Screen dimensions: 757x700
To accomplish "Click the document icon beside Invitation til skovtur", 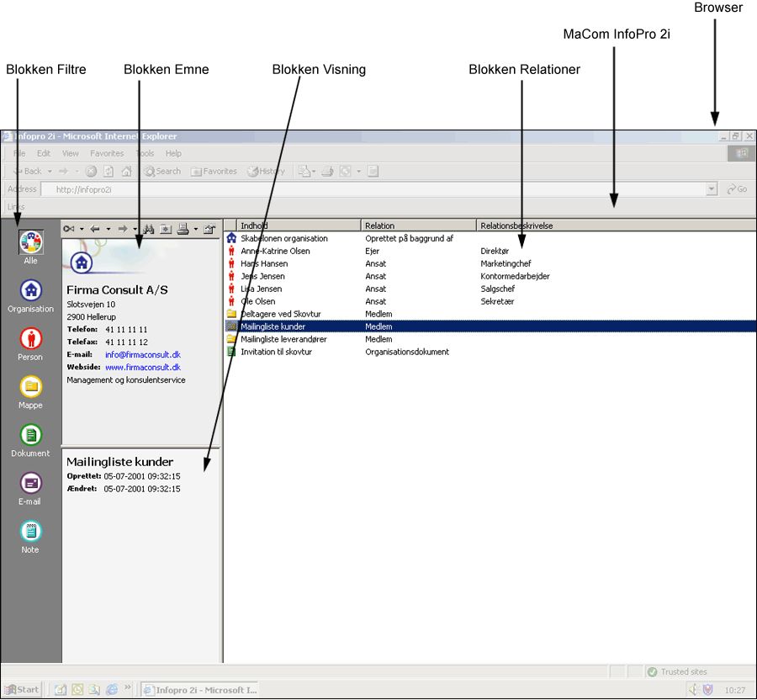I will [x=231, y=352].
